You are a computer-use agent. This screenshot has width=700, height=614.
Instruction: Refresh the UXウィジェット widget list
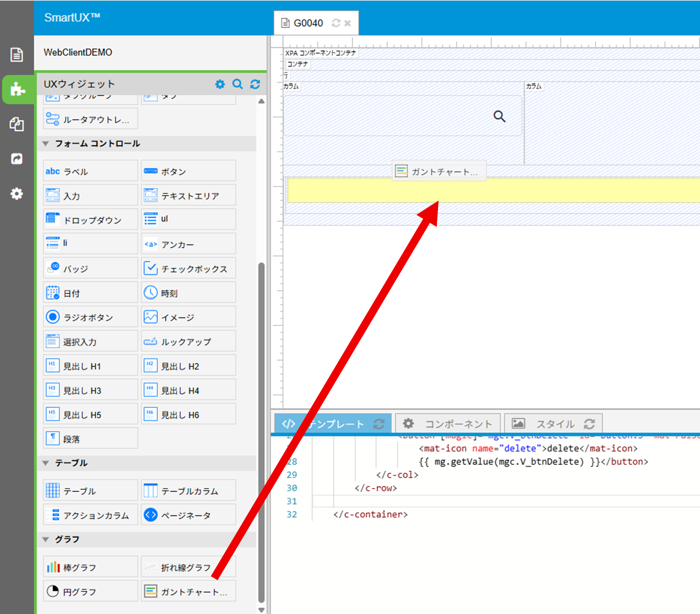255,84
